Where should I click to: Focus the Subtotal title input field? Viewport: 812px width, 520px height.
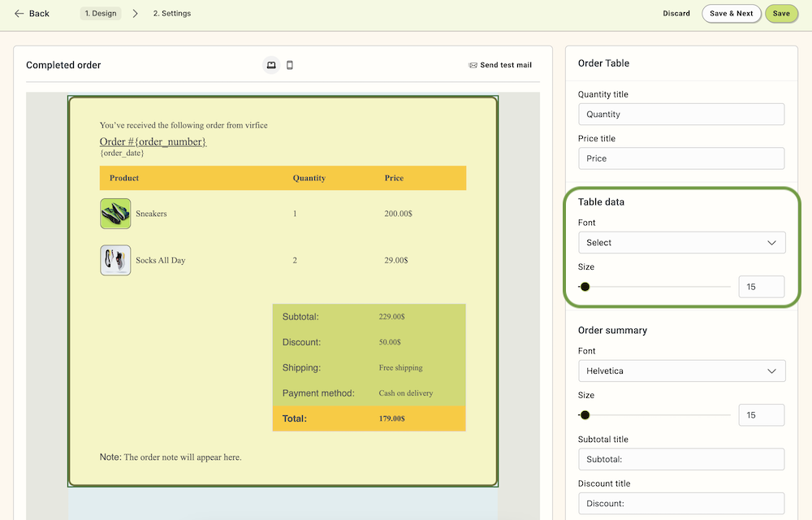(681, 459)
